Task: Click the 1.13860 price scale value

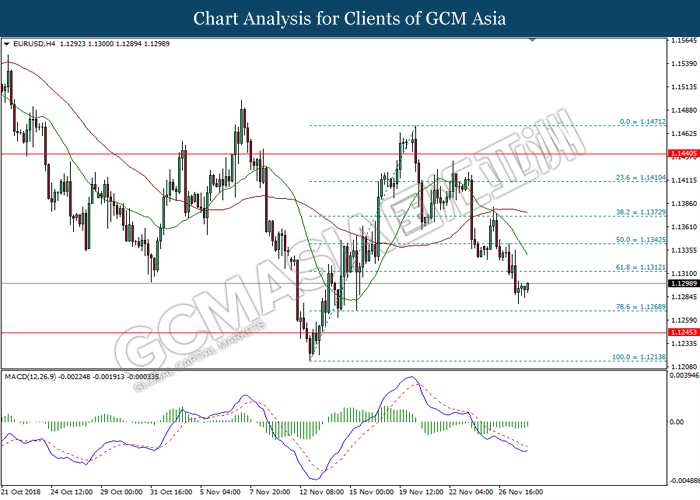Action: pyautogui.click(x=684, y=204)
